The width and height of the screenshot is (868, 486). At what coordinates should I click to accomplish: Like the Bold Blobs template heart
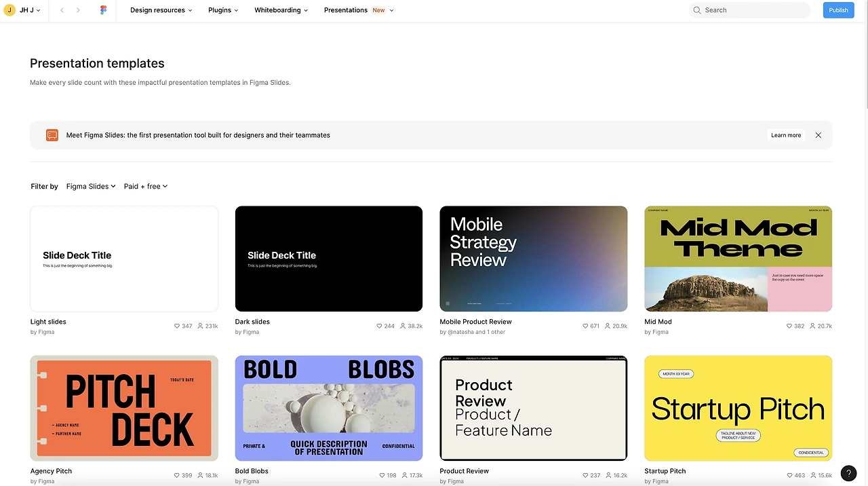(x=382, y=475)
